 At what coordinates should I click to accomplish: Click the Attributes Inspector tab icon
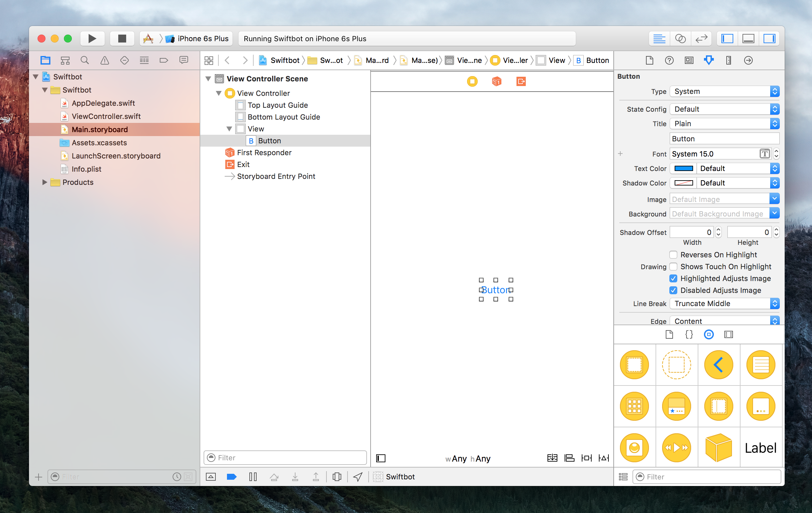(709, 60)
